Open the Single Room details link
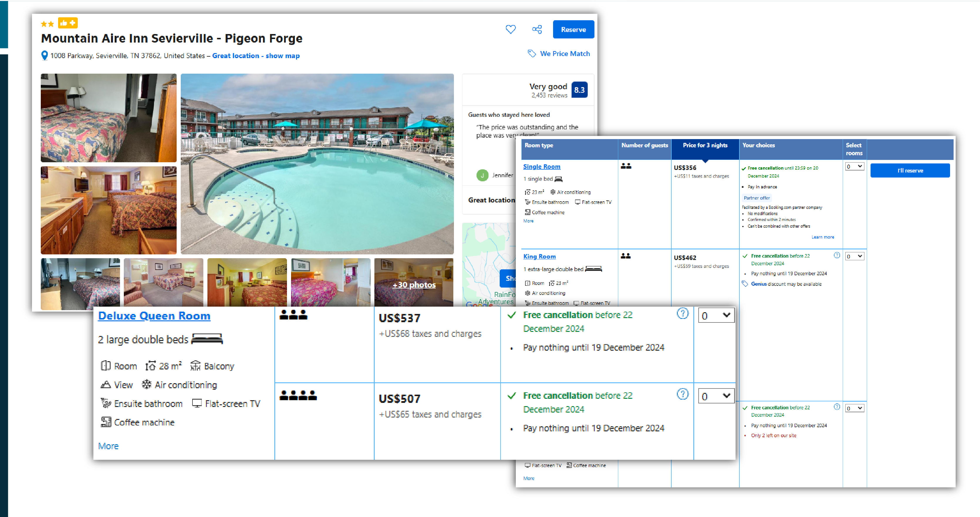 542,166
